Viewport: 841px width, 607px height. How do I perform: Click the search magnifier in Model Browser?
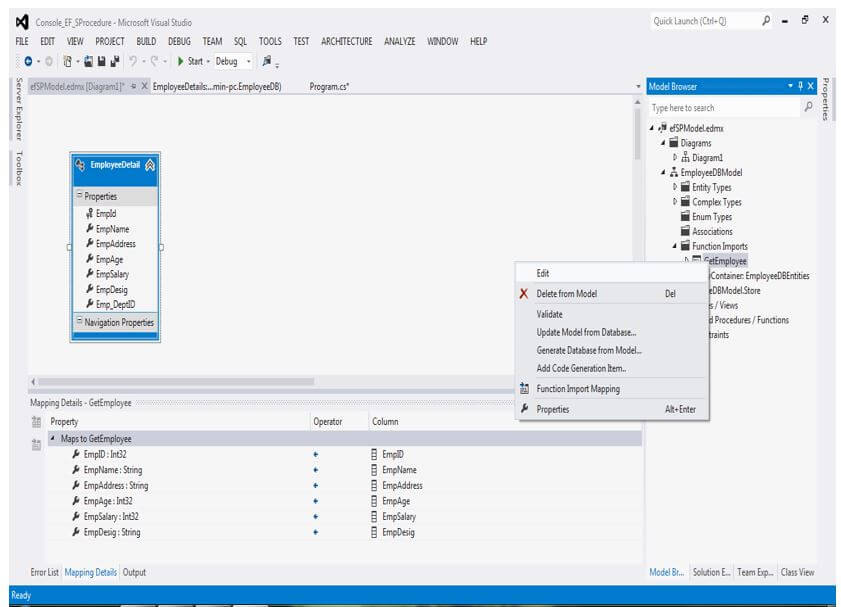coord(809,108)
